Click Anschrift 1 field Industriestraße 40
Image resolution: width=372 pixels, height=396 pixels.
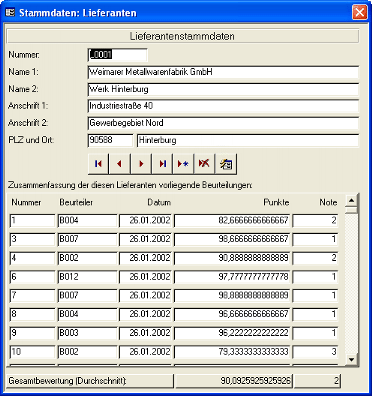[223, 106]
